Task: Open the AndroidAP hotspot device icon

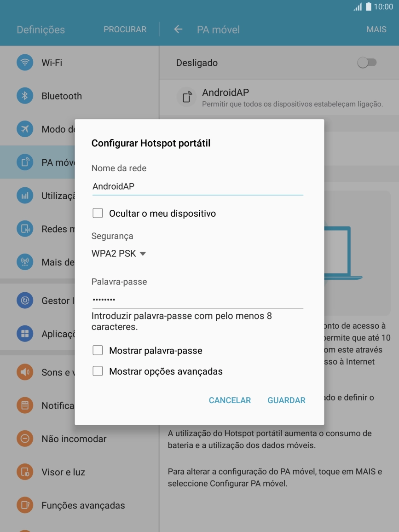Action: (186, 97)
